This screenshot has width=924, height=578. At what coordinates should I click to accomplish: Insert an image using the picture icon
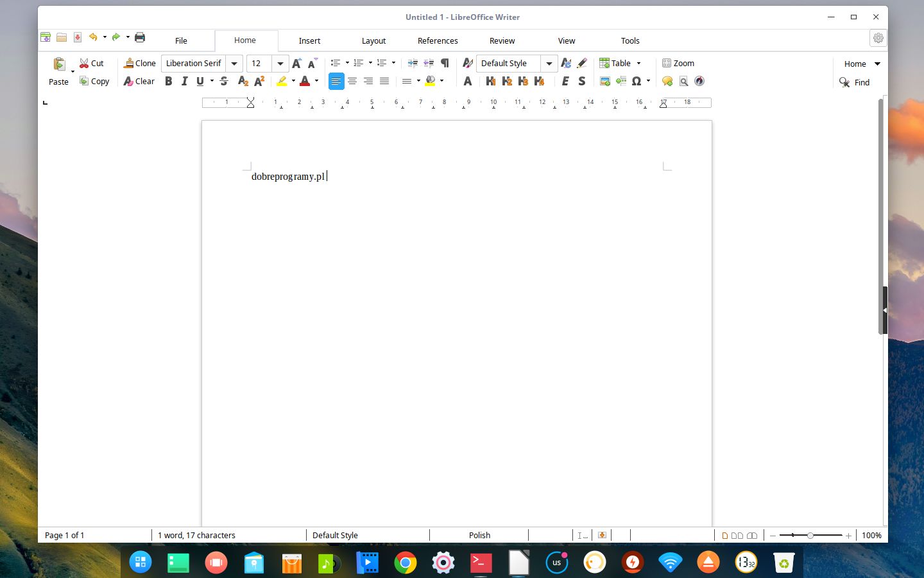(x=604, y=81)
